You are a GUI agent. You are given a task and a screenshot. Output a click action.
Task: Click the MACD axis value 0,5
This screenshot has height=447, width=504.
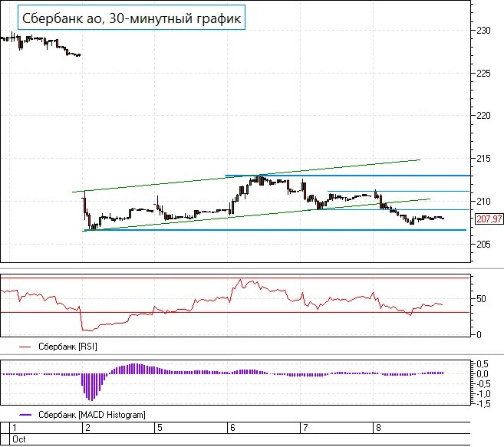483,364
